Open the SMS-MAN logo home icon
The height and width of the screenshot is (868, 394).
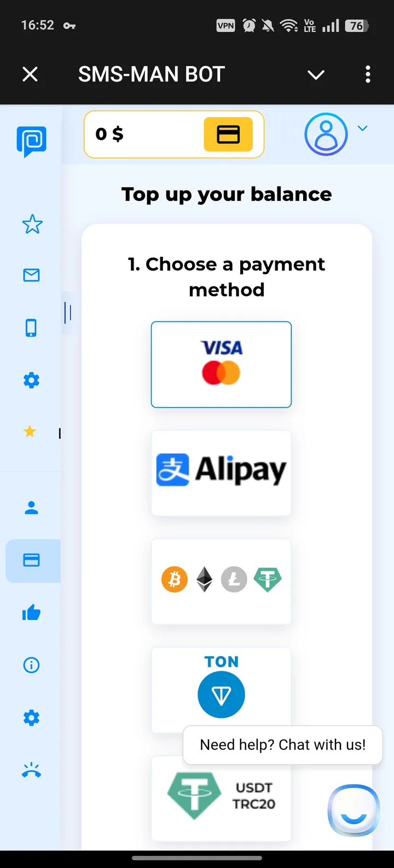(31, 141)
